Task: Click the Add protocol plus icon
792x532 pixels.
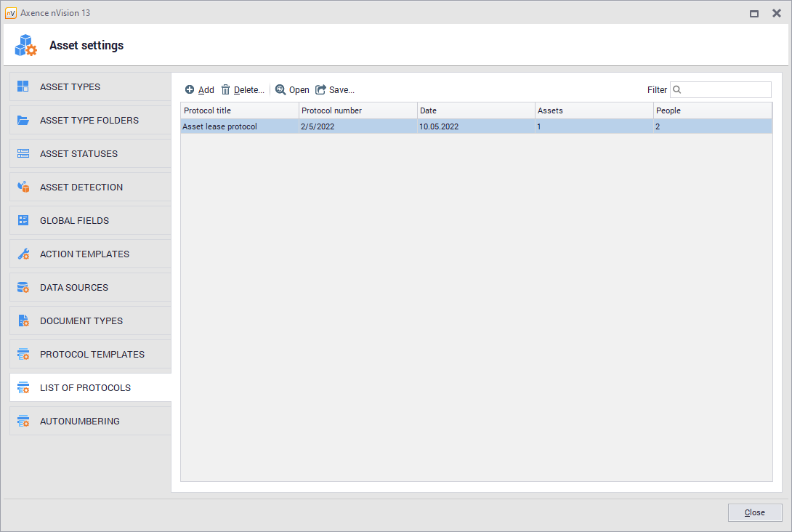Action: tap(190, 90)
